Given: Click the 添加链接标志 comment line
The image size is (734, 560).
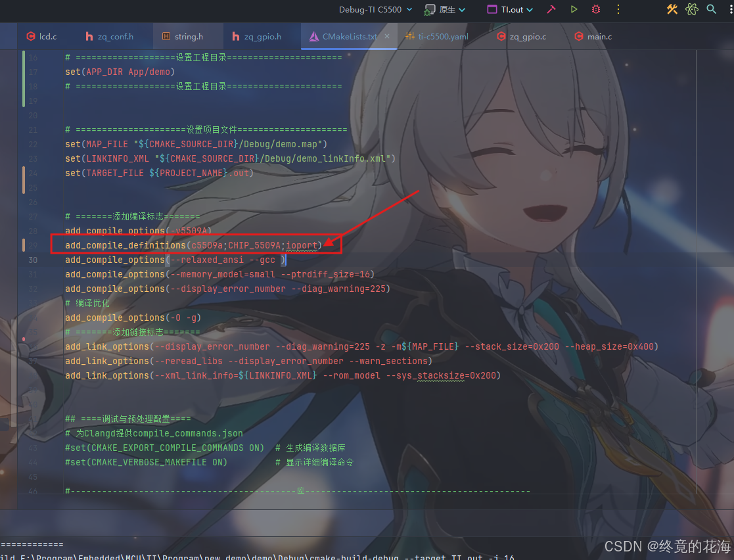Looking at the screenshot, I should coord(133,332).
